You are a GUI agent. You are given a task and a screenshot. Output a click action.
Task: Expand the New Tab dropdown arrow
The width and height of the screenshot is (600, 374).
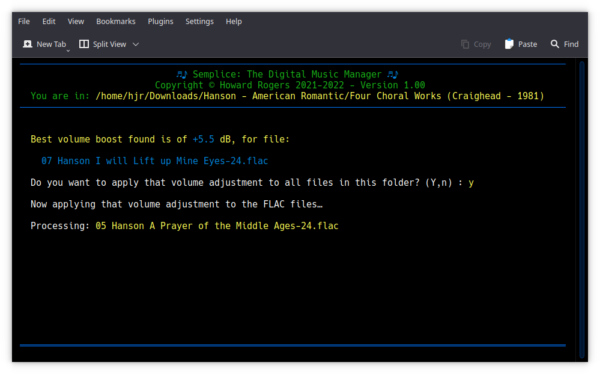click(68, 50)
